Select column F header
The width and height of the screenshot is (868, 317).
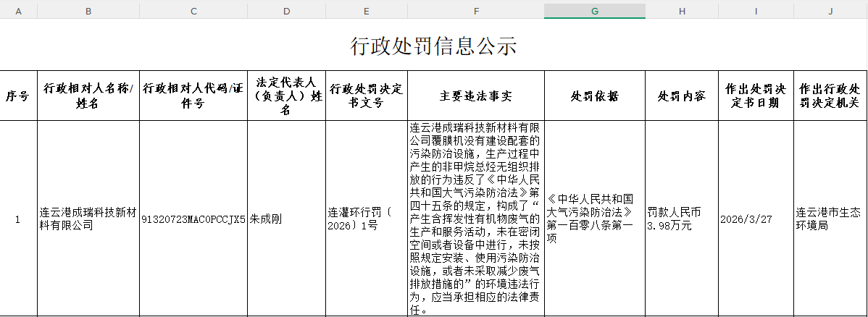(x=476, y=11)
